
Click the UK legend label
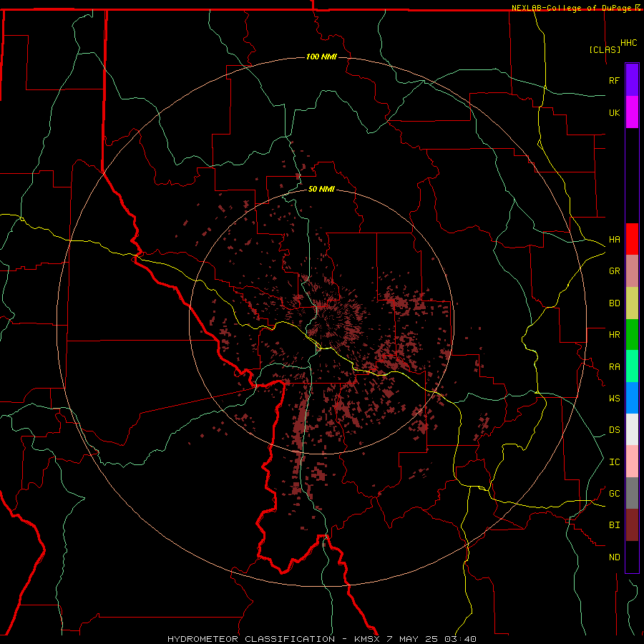click(x=614, y=112)
